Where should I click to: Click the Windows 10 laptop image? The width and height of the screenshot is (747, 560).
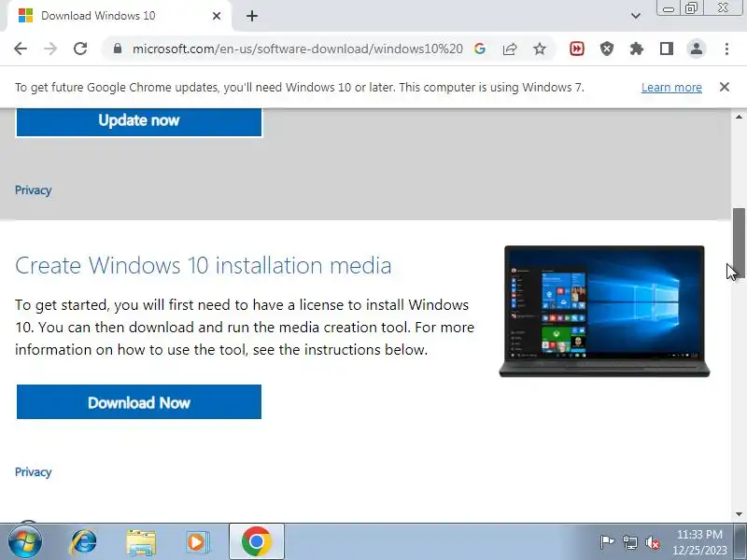click(604, 312)
